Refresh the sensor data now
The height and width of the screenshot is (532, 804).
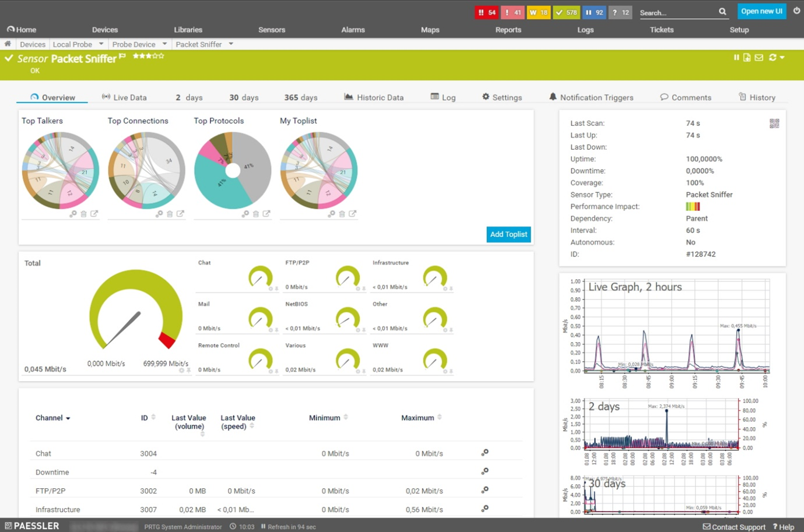tap(771, 57)
